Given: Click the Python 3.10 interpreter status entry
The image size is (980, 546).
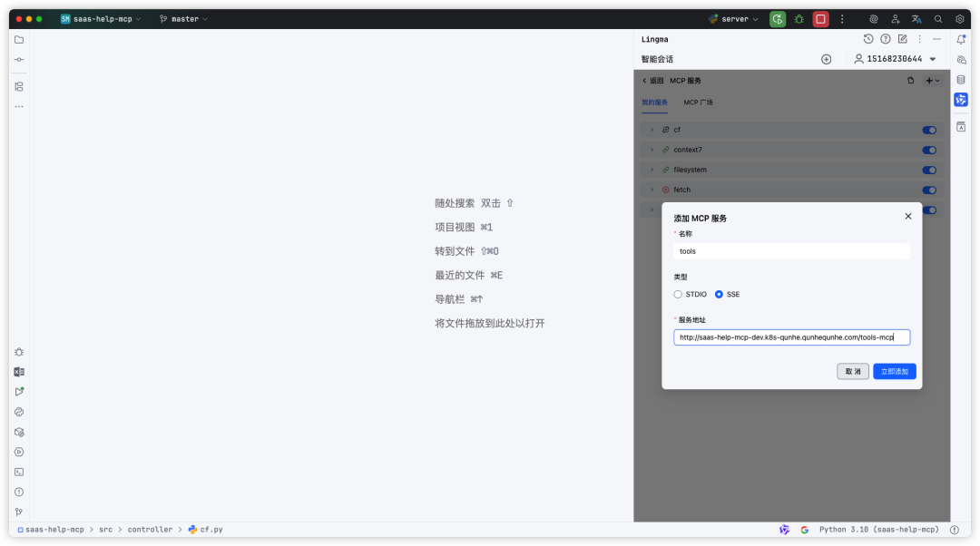Looking at the screenshot, I should (878, 530).
